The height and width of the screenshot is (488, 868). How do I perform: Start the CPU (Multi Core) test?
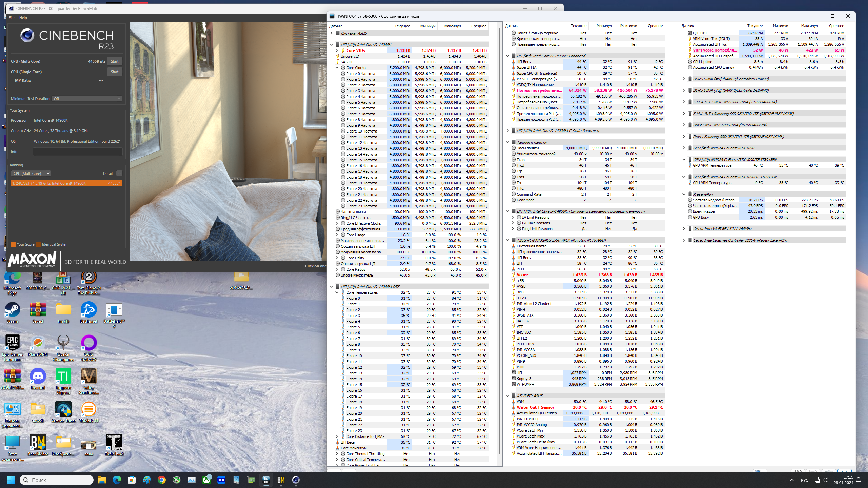tap(115, 61)
